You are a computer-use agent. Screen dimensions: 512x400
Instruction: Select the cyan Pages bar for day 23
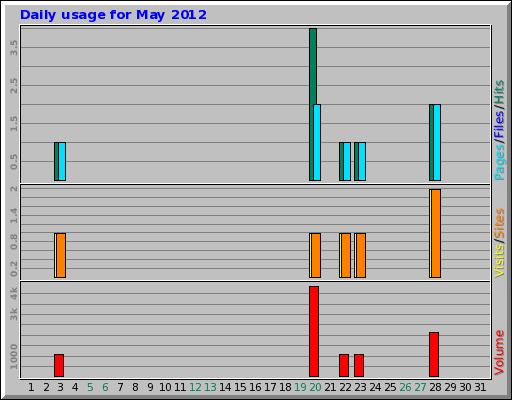[x=362, y=162]
